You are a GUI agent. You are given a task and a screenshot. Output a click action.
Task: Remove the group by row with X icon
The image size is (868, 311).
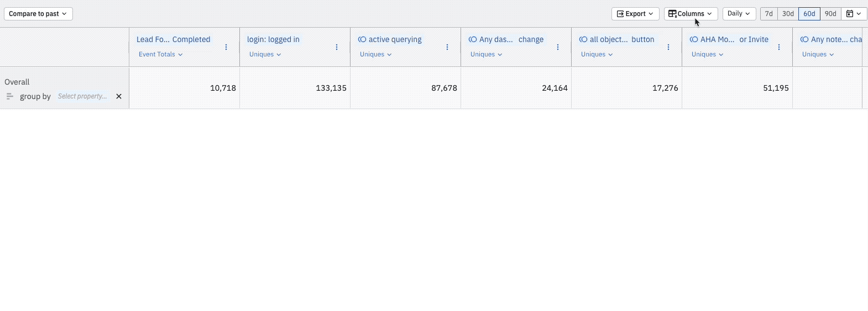(119, 96)
